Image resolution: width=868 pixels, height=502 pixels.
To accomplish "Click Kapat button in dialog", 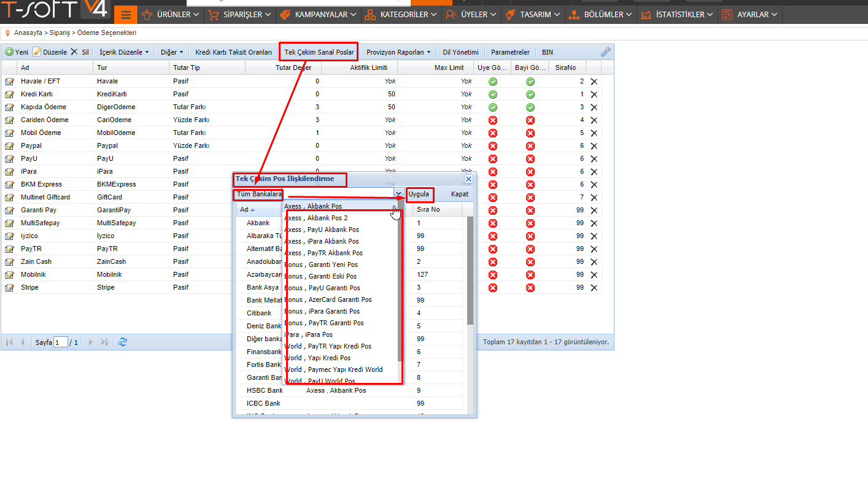I will click(x=460, y=194).
